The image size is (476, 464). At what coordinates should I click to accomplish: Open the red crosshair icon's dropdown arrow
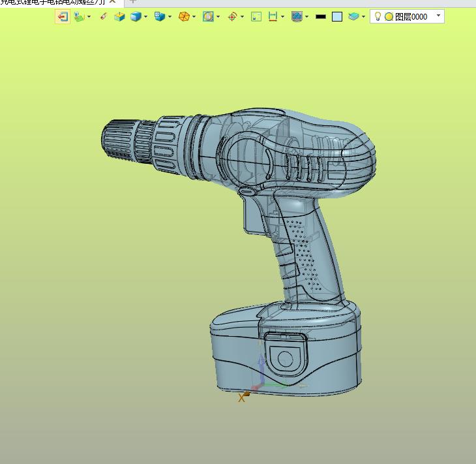click(243, 16)
